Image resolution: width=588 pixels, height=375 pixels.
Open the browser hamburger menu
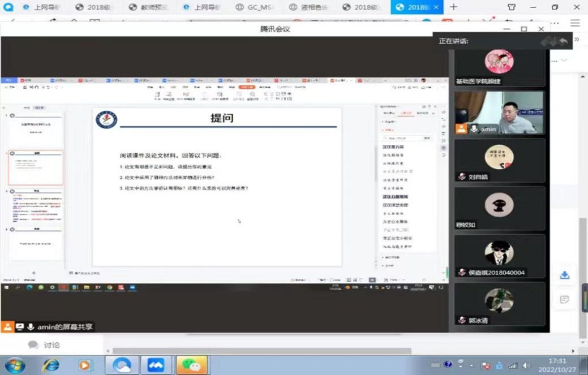tap(575, 23)
